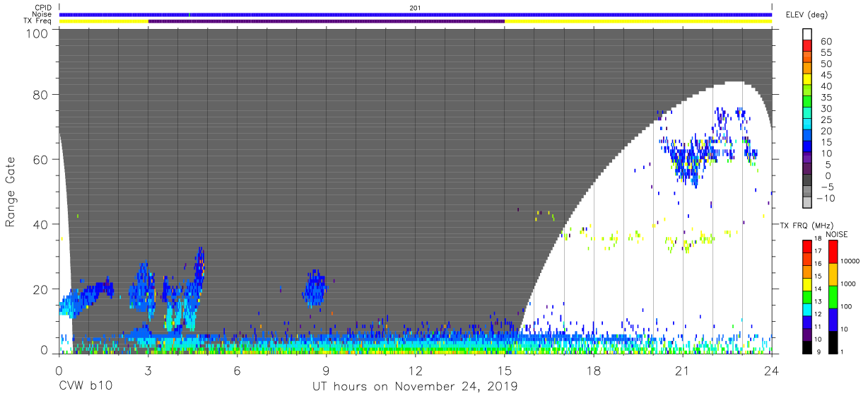Click the 'CVW b10' radar label

[85, 386]
